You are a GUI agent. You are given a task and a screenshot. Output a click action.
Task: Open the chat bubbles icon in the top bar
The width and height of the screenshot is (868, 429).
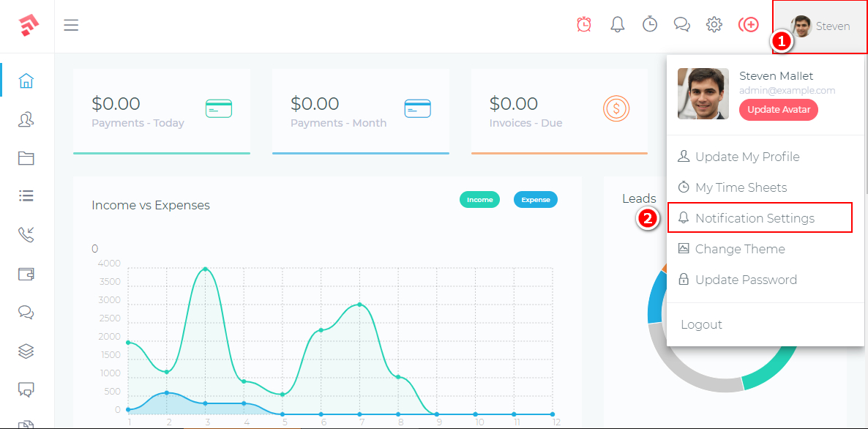(x=682, y=25)
